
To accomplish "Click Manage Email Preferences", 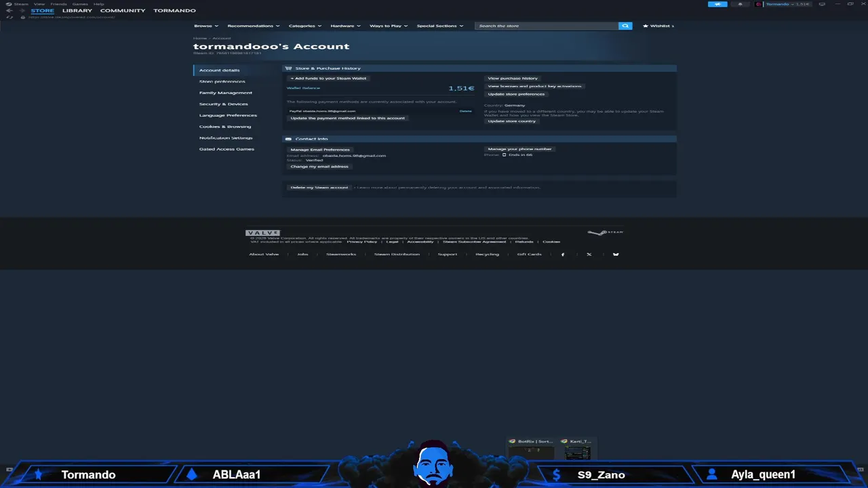I will pyautogui.click(x=320, y=150).
